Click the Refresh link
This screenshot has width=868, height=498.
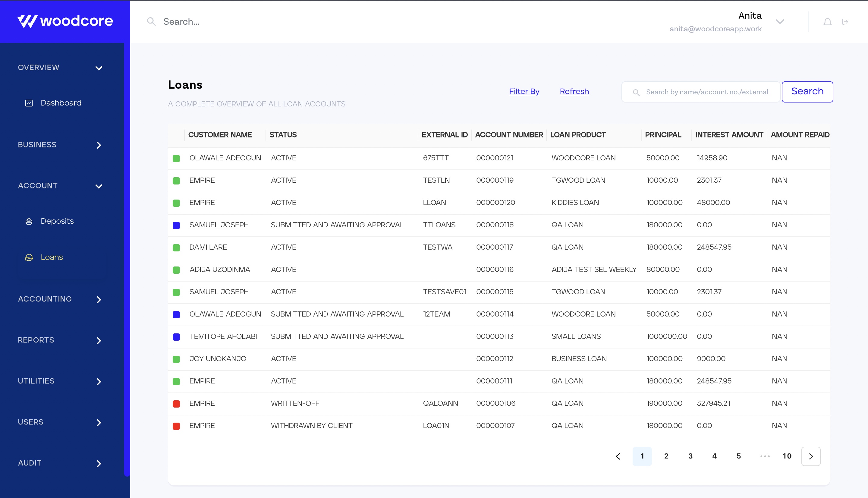coord(574,92)
